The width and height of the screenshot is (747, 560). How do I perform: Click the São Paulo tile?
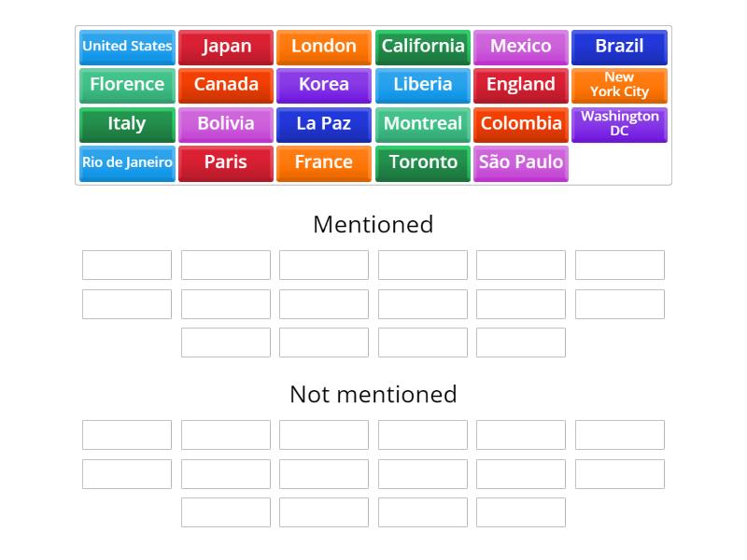coord(521,164)
